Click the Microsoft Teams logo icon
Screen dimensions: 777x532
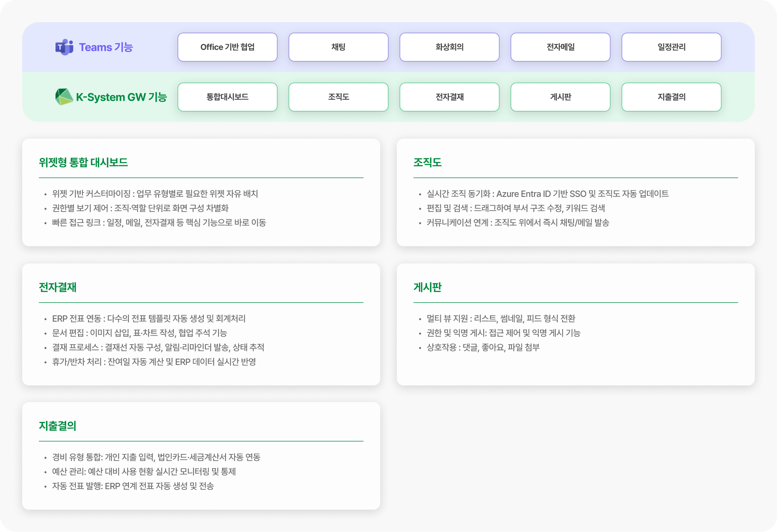tap(64, 47)
